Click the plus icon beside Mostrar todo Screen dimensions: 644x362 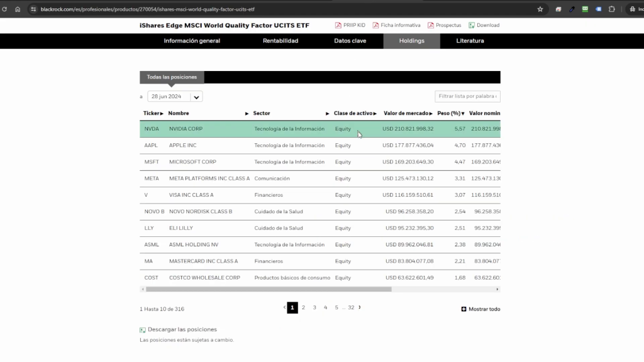click(x=464, y=309)
